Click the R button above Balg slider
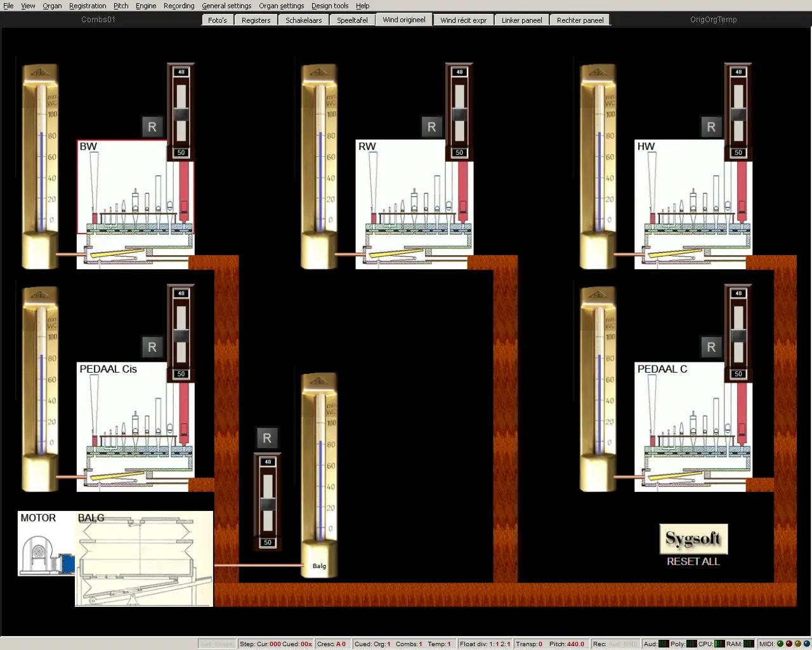 click(x=267, y=438)
